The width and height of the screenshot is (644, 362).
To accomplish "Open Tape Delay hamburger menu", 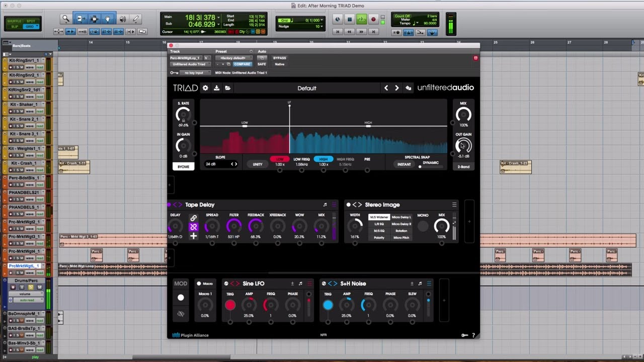I will [x=334, y=205].
